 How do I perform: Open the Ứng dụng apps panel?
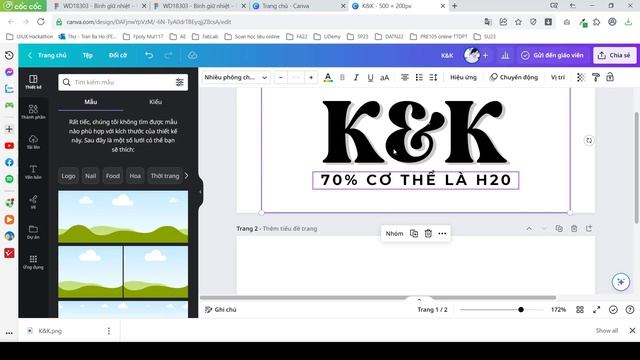[33, 262]
